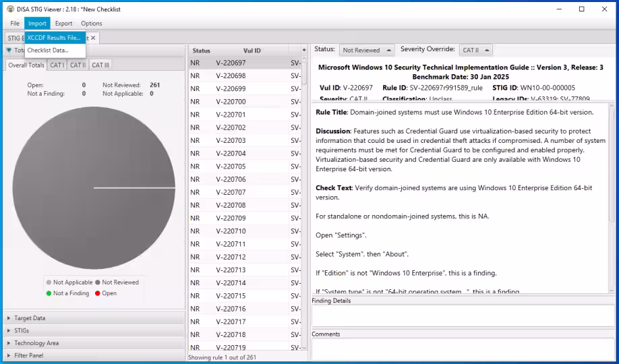The width and height of the screenshot is (619, 364).
Task: Expand the Target Data panel
Action: pyautogui.click(x=30, y=318)
